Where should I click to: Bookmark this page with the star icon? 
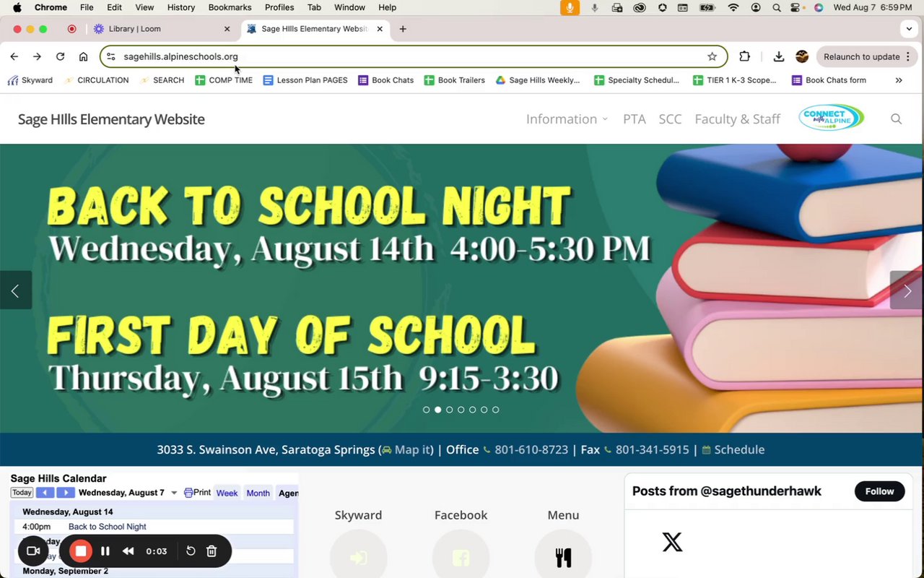[712, 56]
